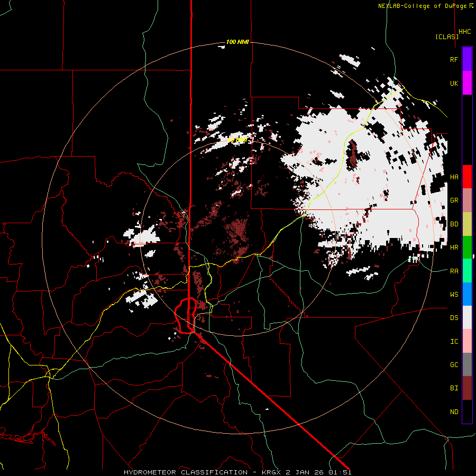This screenshot has width=476, height=476.
Task: Click the dusty pink GR legend swatch
Action: [467, 200]
